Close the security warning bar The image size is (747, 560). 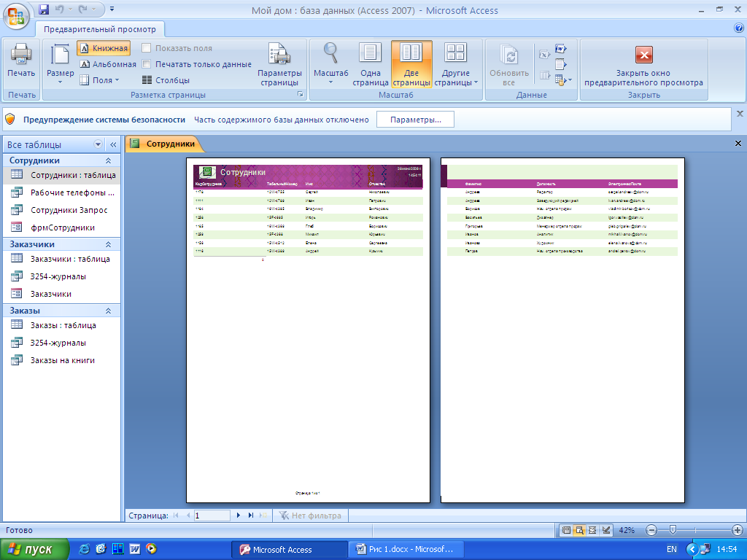(x=740, y=114)
